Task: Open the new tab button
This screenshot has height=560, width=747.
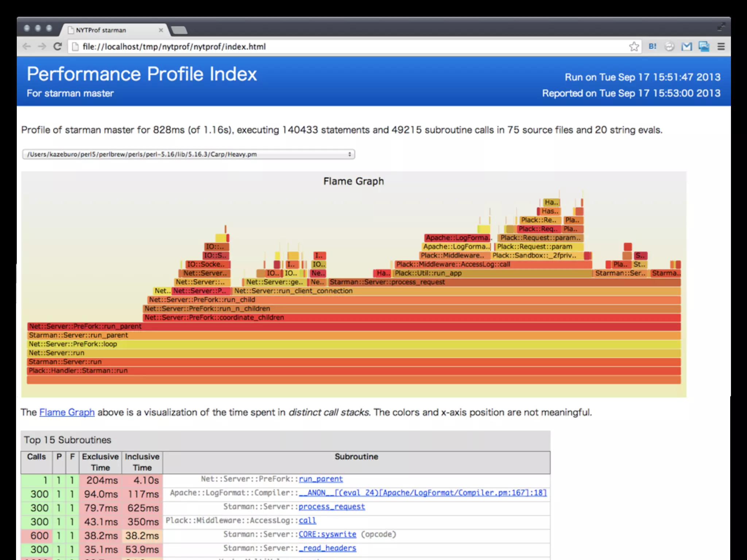Action: 179,30
